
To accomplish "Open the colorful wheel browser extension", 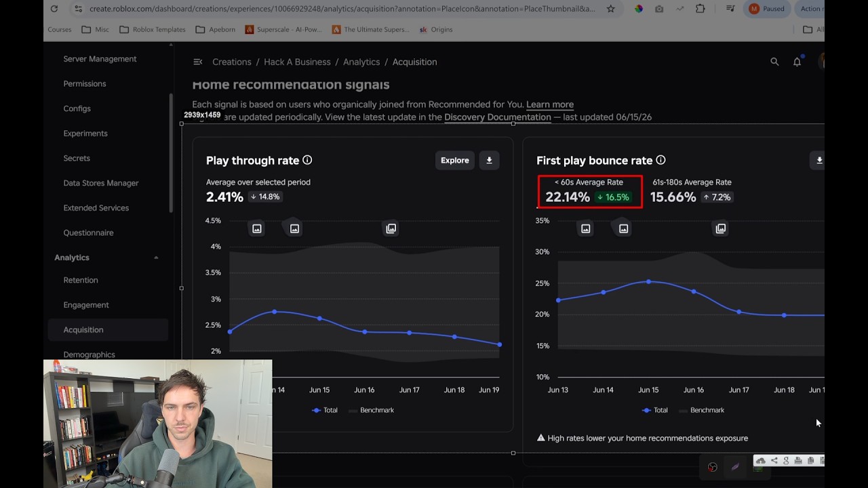I will (x=639, y=9).
